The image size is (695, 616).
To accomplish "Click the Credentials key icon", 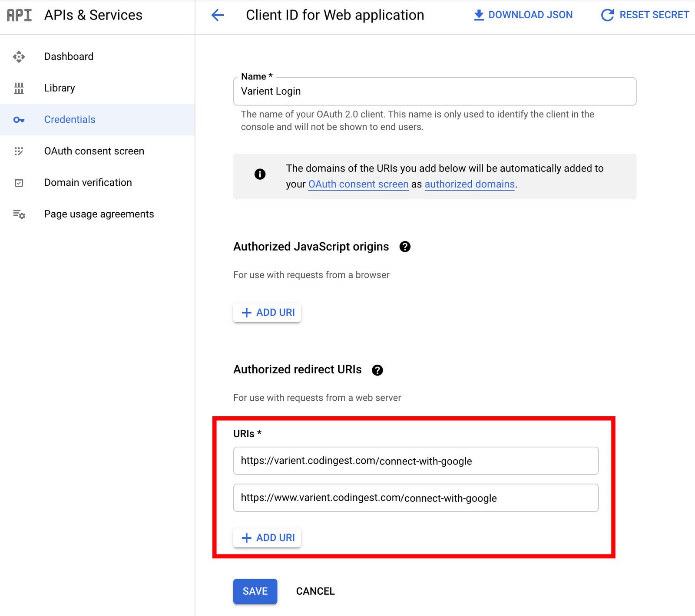I will tap(19, 120).
